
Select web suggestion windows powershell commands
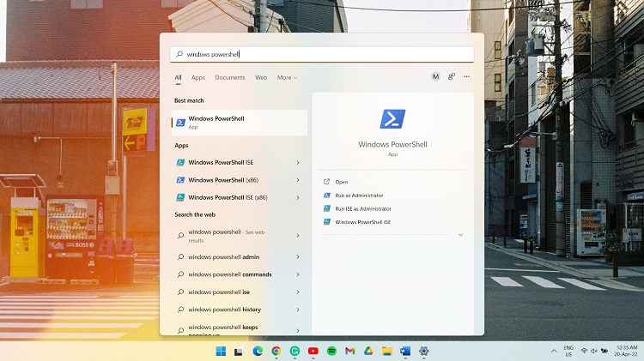click(229, 274)
